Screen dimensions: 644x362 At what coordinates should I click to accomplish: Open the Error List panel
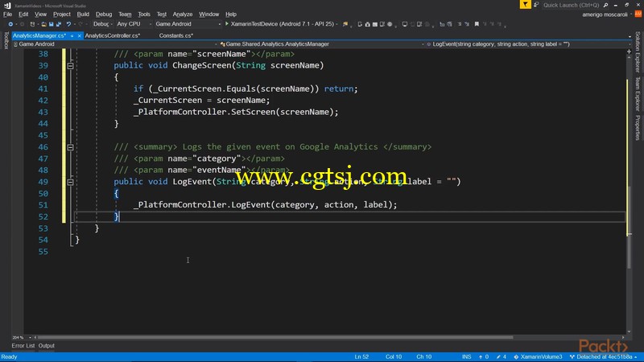click(x=23, y=346)
